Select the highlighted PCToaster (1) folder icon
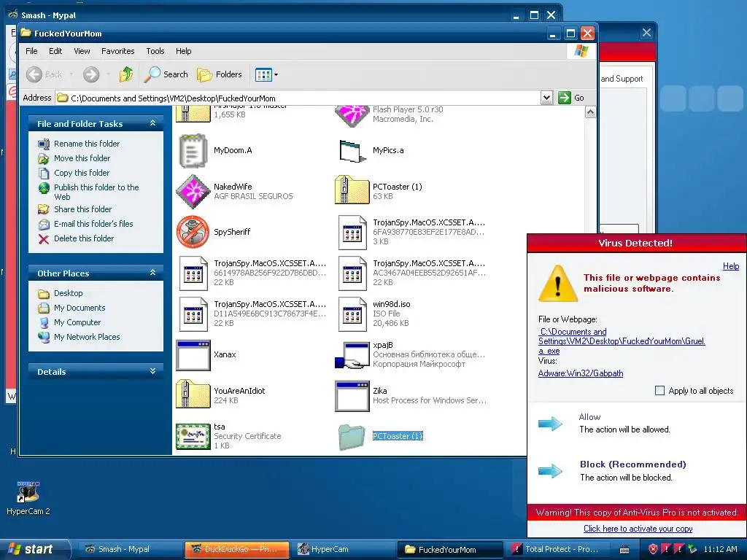The width and height of the screenshot is (747, 560). coord(352,436)
